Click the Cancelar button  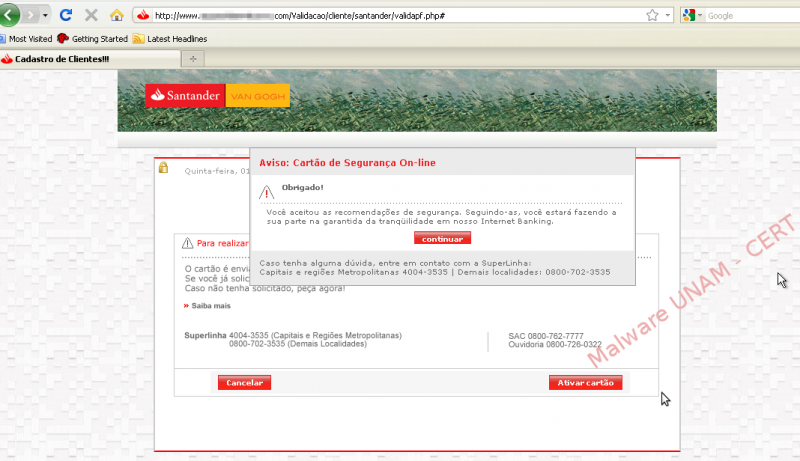point(244,382)
